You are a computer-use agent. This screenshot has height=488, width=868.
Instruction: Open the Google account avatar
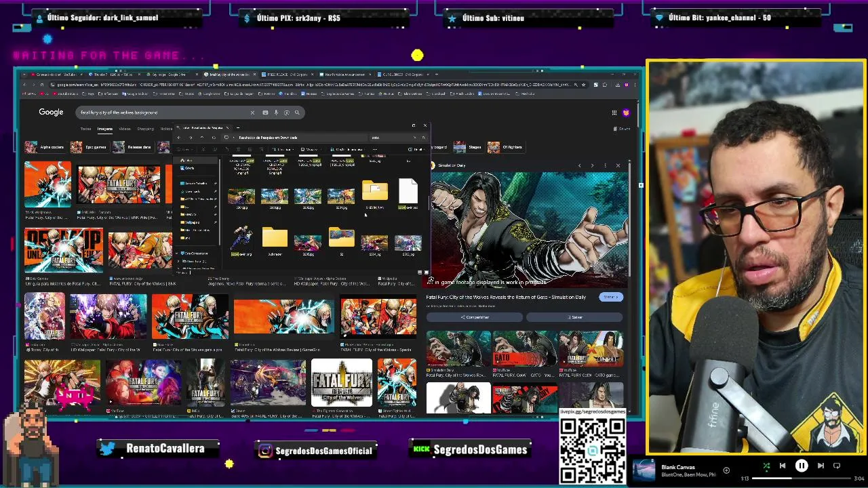pyautogui.click(x=626, y=113)
